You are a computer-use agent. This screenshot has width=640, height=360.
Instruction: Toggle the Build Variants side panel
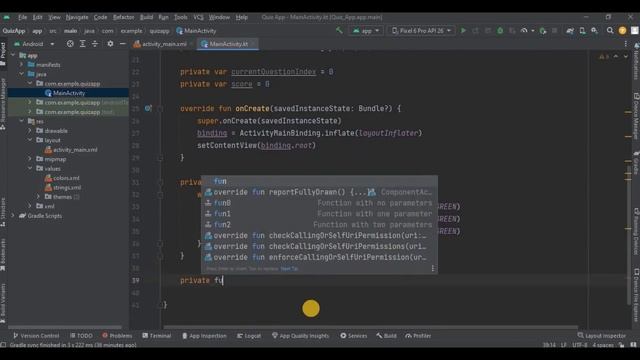pos(3,303)
